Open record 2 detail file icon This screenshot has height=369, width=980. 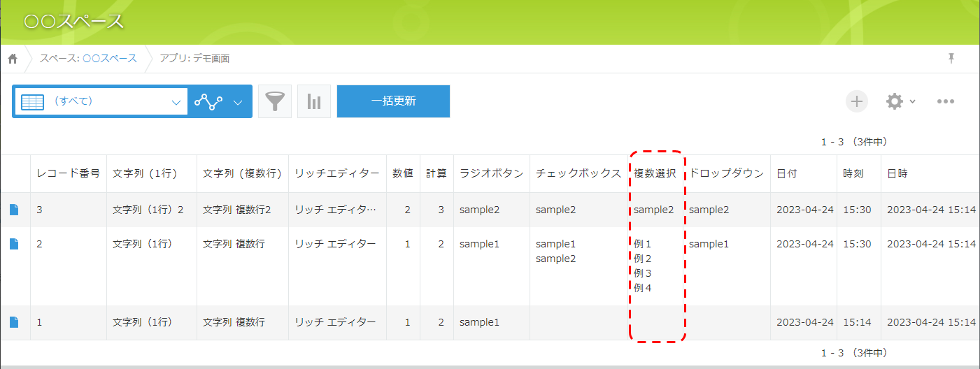pyautogui.click(x=15, y=244)
